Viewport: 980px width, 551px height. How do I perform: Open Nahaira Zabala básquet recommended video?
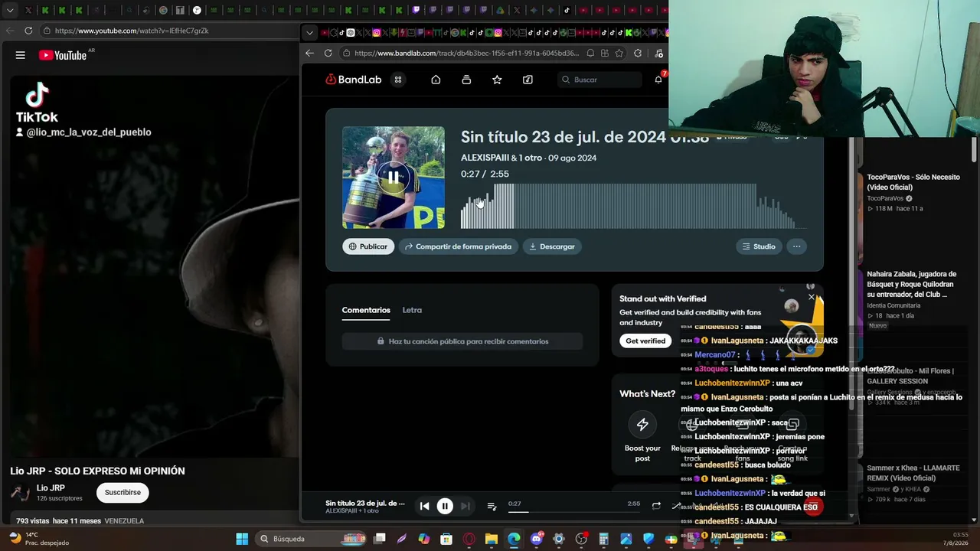(x=912, y=284)
